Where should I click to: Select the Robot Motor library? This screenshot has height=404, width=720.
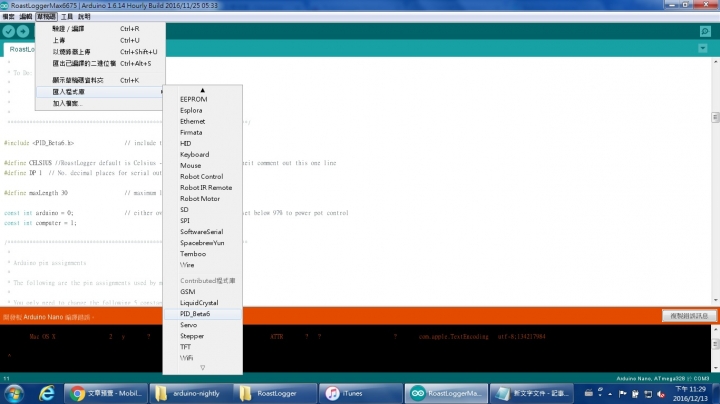pyautogui.click(x=202, y=198)
